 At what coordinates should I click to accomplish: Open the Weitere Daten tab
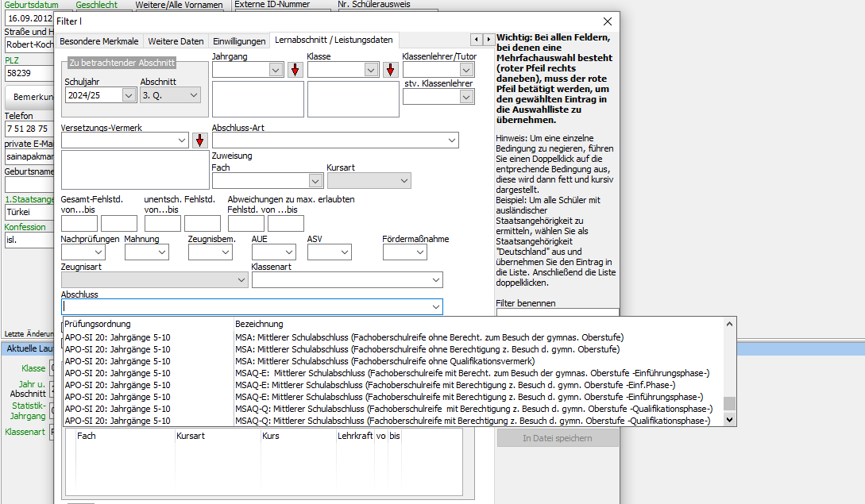tap(176, 41)
